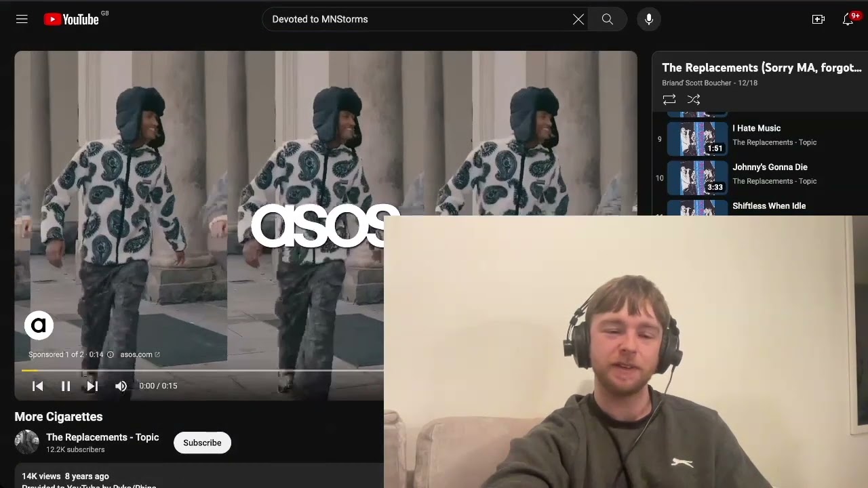868x488 pixels.
Task: Open the notifications bell
Action: [x=848, y=20]
